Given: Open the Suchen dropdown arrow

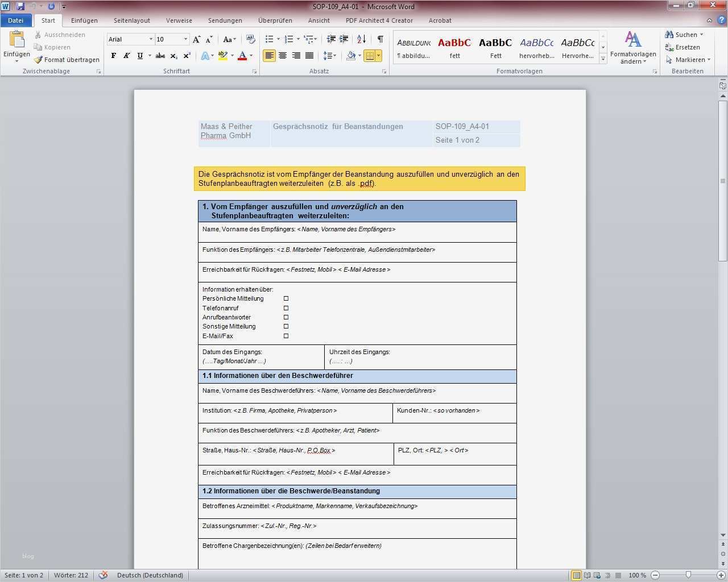Looking at the screenshot, I should 701,35.
